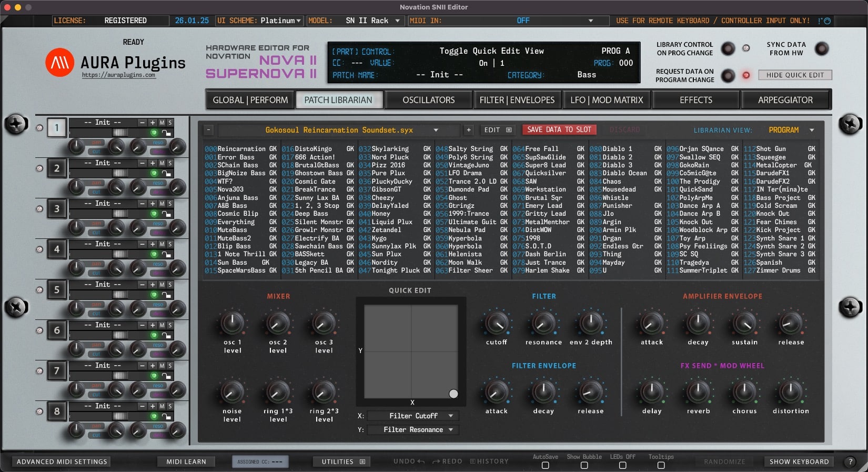The height and width of the screenshot is (472, 868).
Task: Click the Save Data To Slot button
Action: click(559, 129)
